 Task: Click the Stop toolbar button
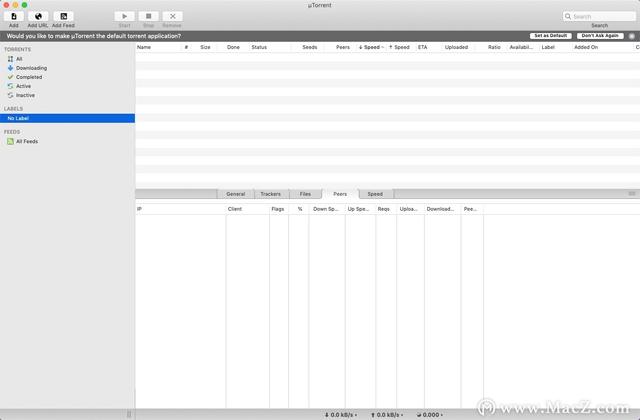pyautogui.click(x=149, y=16)
